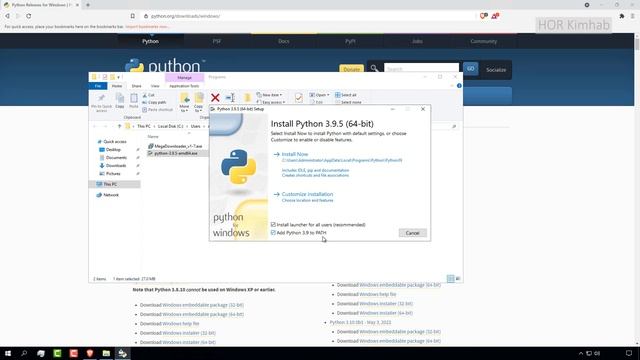
Task: Switch to Share tab in File Explorer
Action: click(136, 86)
